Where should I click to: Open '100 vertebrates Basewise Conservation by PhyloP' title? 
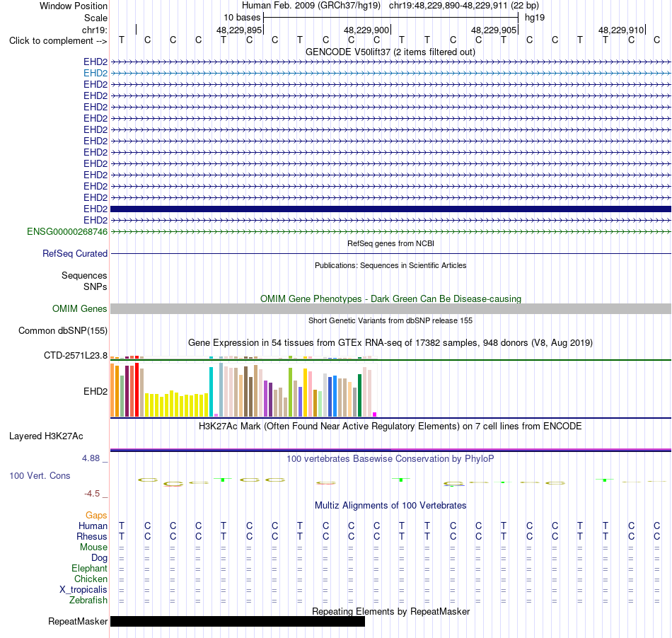click(x=390, y=459)
